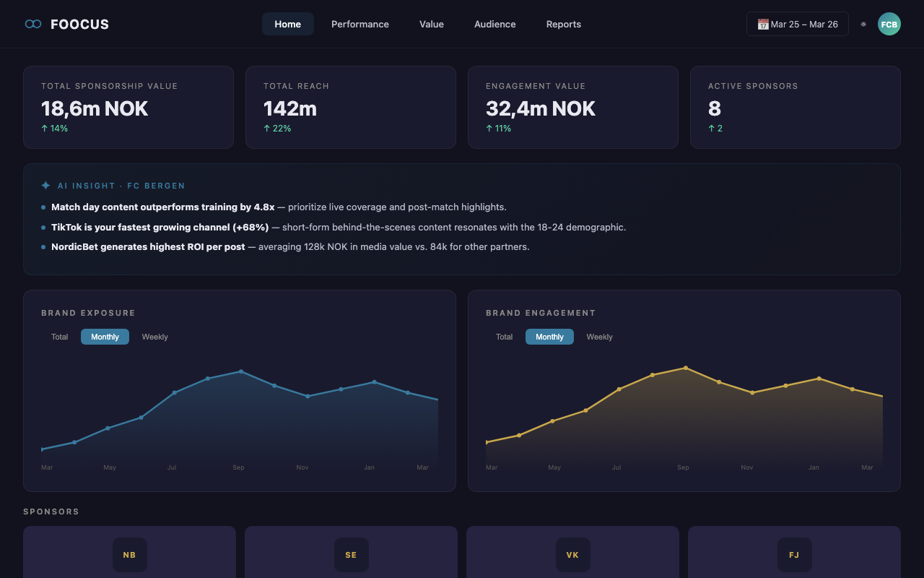Click the Foocus infinity logo icon
This screenshot has height=578, width=924.
click(33, 24)
